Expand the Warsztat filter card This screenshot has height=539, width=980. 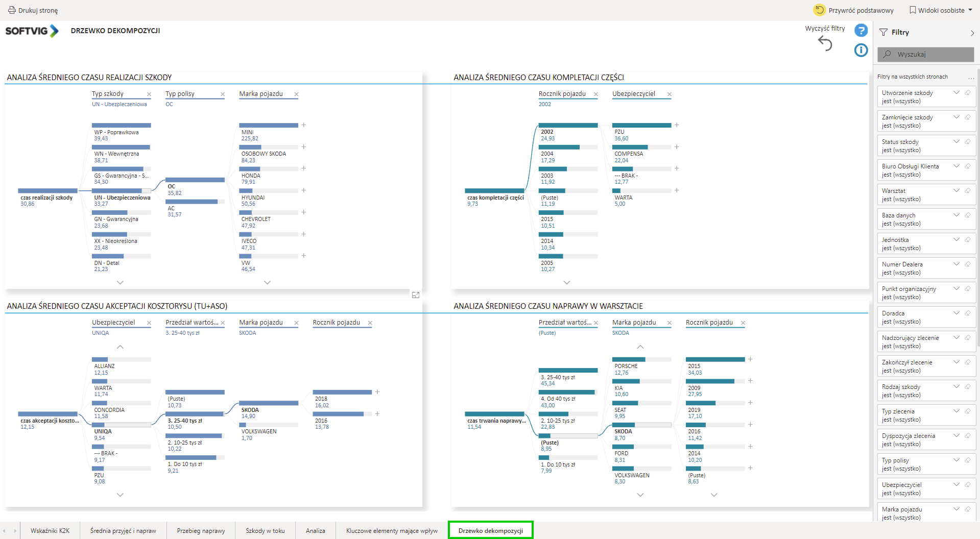pyautogui.click(x=956, y=191)
